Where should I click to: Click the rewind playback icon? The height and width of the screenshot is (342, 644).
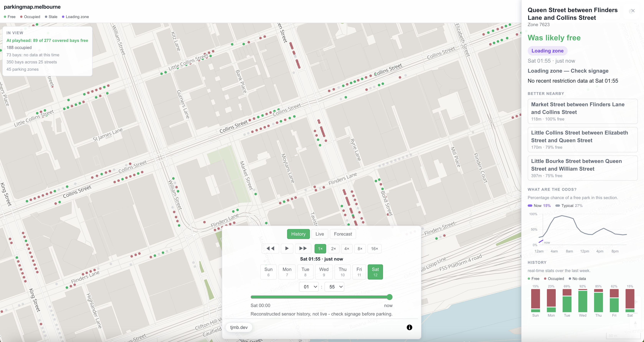click(270, 248)
